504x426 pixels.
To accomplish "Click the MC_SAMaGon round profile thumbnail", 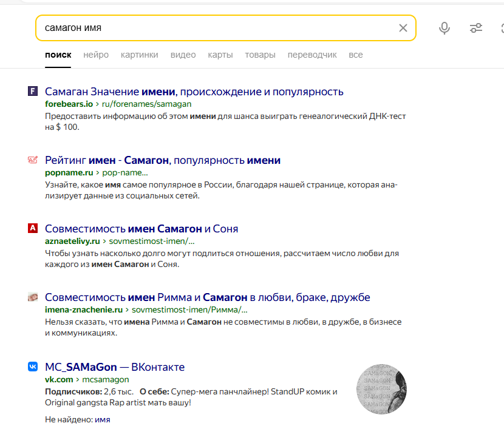I will pyautogui.click(x=381, y=389).
